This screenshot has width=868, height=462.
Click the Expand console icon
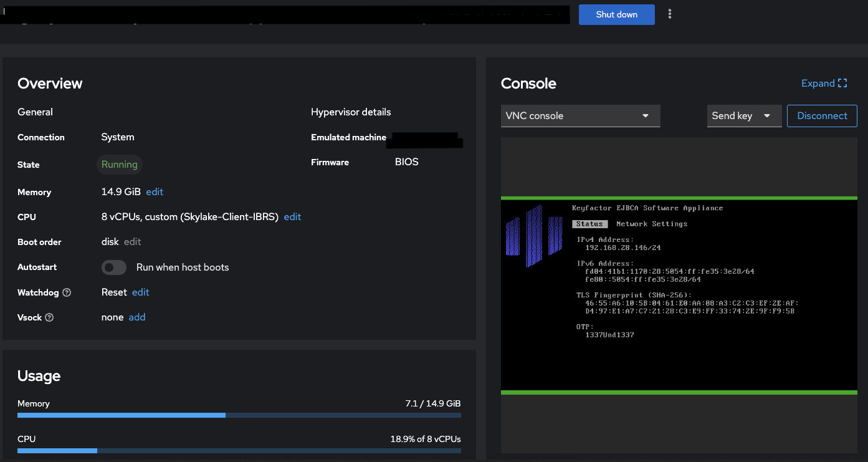coord(842,84)
